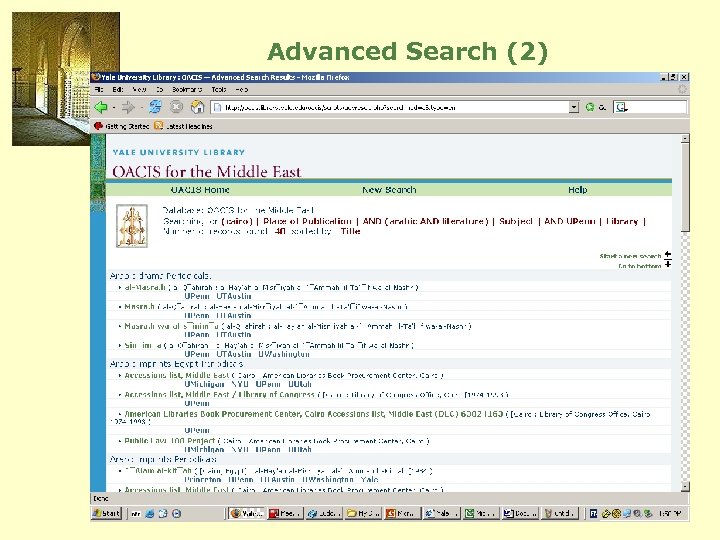Click the Windows Start button
720x540 pixels.
106,513
